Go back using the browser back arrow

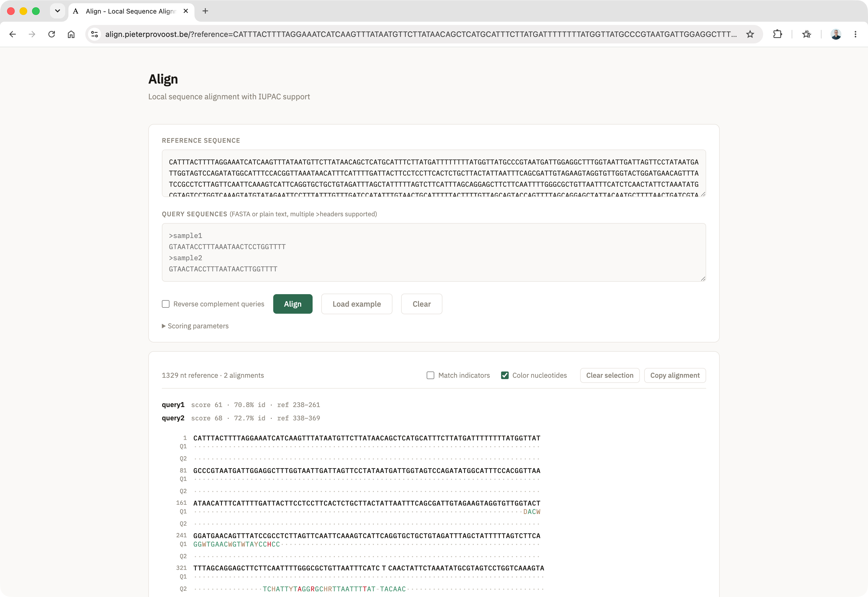tap(13, 34)
